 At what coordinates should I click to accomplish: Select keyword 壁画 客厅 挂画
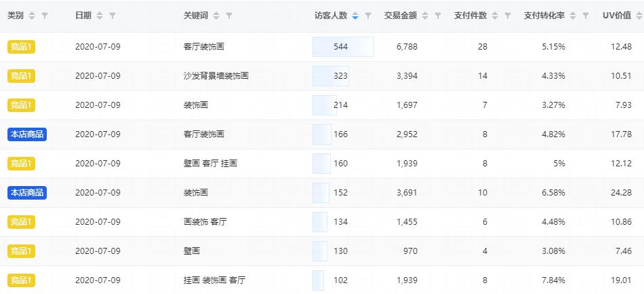(x=210, y=164)
